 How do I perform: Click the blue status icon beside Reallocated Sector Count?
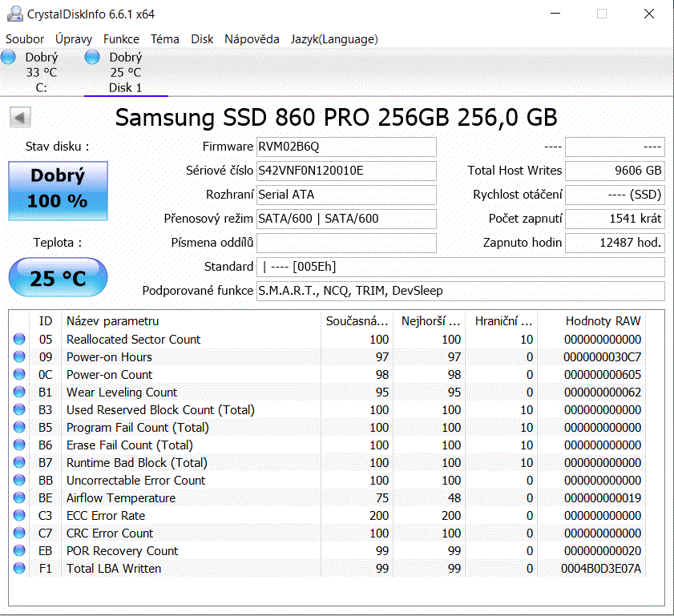click(18, 339)
